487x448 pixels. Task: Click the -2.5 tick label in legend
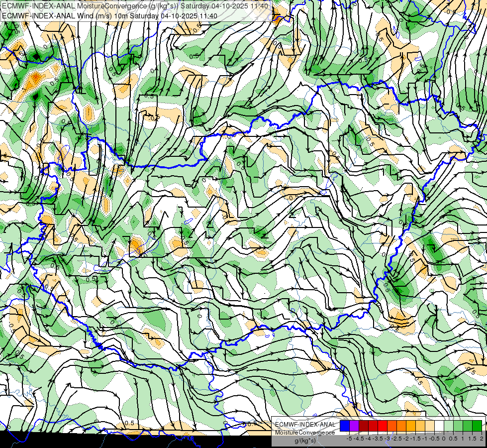pos(397,439)
